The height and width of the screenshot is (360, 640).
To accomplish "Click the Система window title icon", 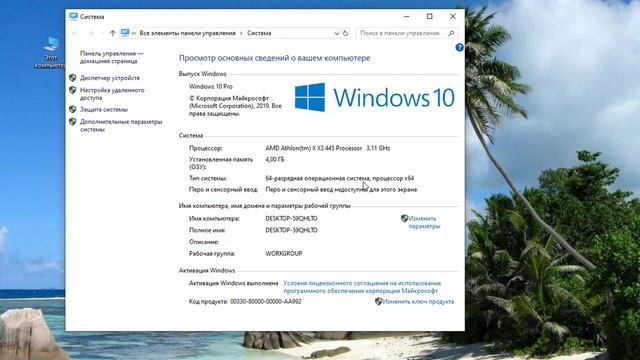I will (73, 16).
